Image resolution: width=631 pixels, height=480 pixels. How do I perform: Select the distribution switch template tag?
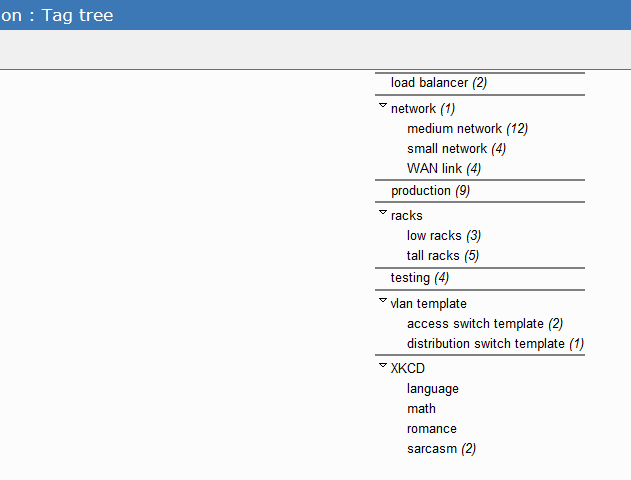pyautogui.click(x=485, y=344)
